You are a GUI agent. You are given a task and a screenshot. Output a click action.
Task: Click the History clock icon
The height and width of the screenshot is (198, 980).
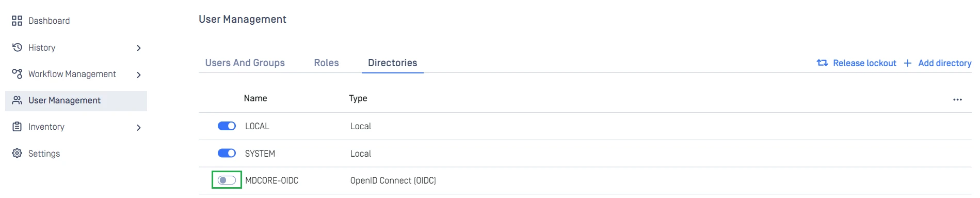[x=17, y=48]
